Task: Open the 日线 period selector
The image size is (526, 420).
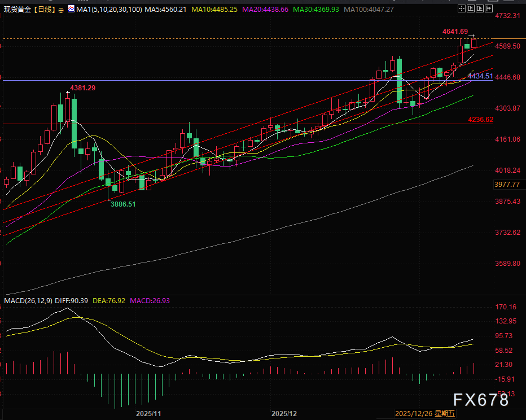Action: pyautogui.click(x=44, y=10)
